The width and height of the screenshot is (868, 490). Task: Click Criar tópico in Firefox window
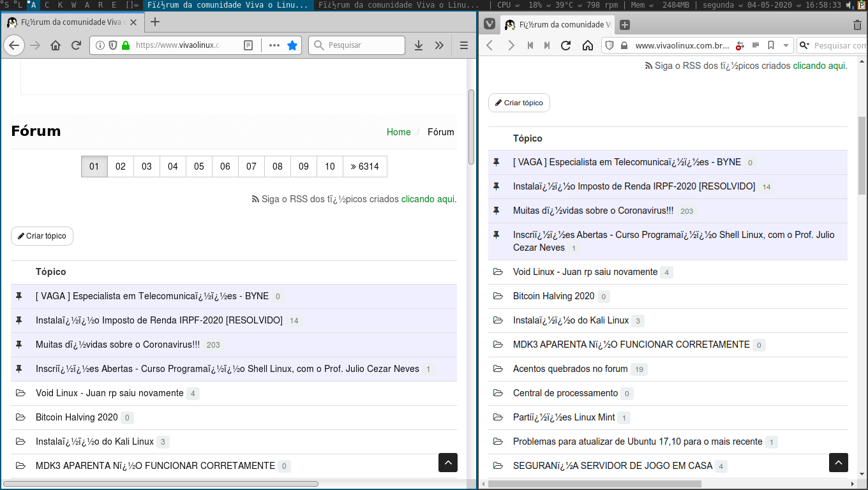click(42, 236)
